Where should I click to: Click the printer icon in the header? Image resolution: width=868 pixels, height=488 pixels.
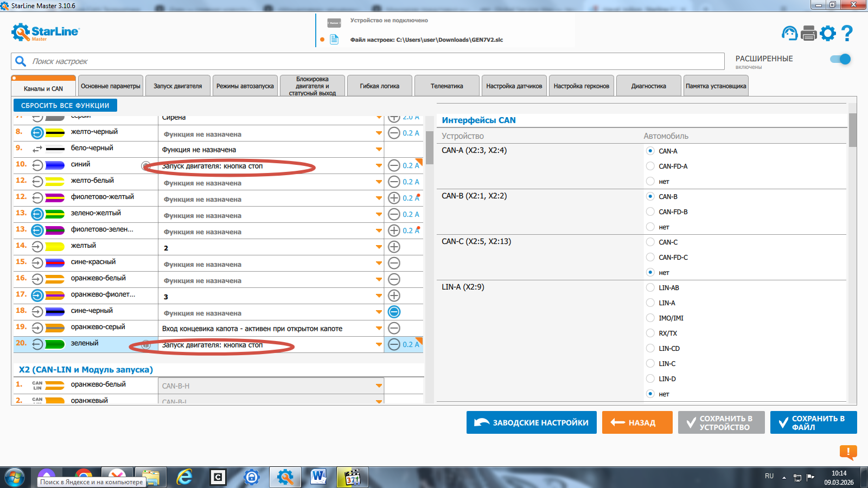808,34
